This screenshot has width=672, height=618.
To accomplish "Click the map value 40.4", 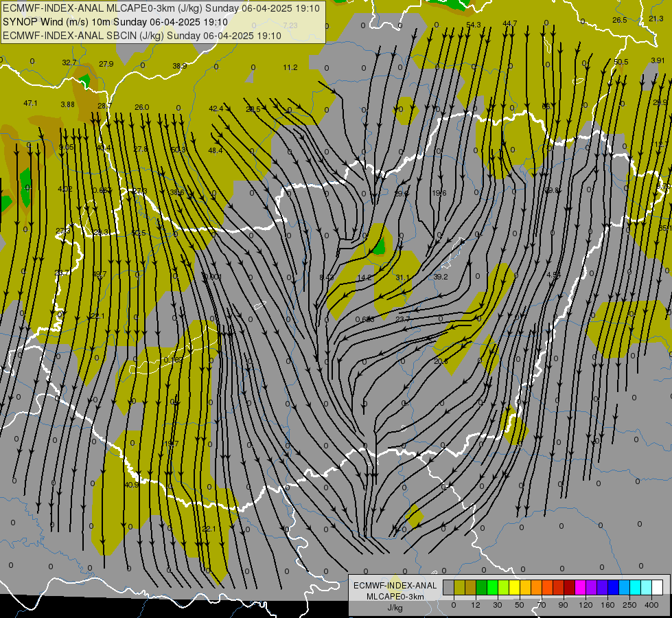I will click(x=103, y=148).
